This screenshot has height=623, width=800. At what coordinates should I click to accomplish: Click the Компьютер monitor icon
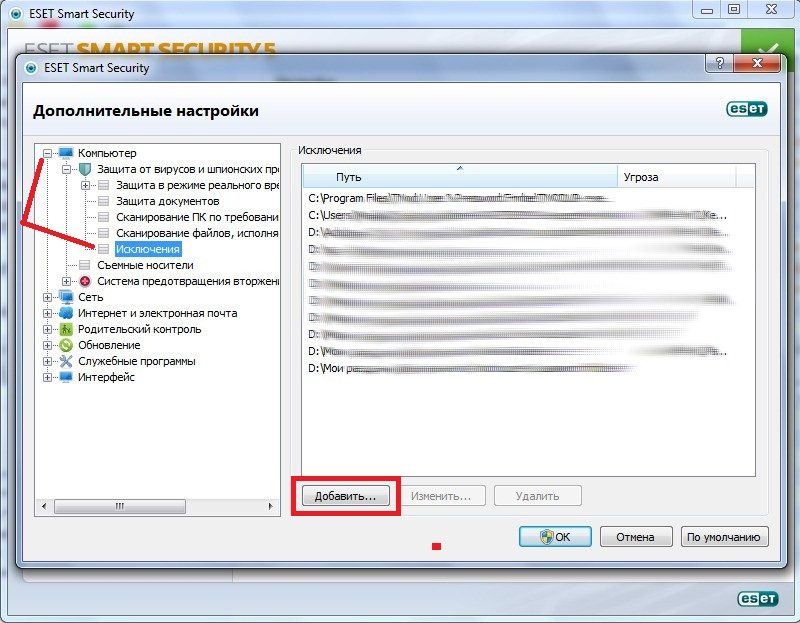click(66, 153)
